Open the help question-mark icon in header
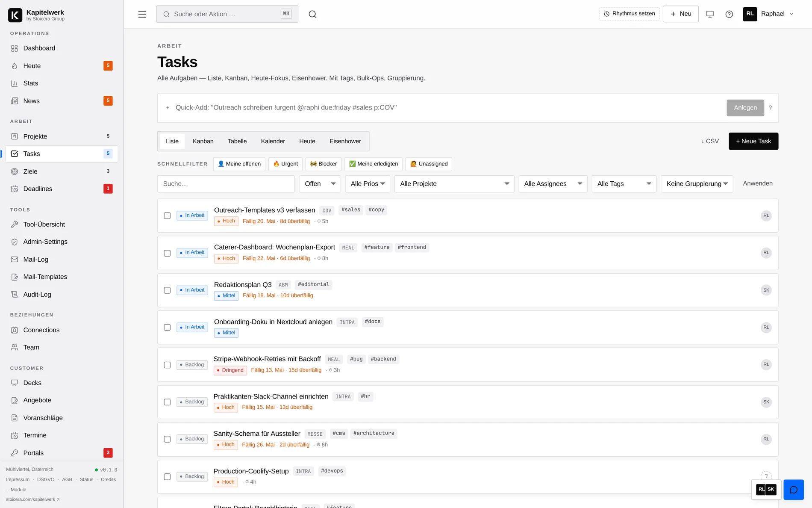Viewport: 812px width, 508px height. pos(729,14)
